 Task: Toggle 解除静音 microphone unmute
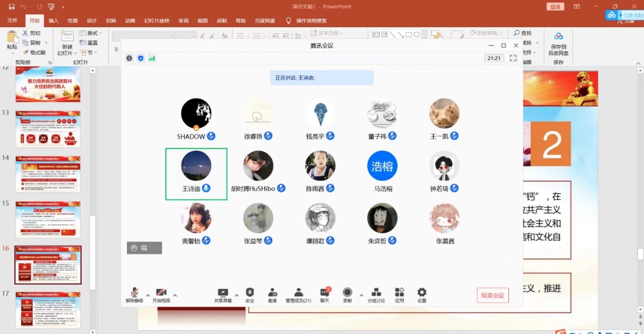134,293
